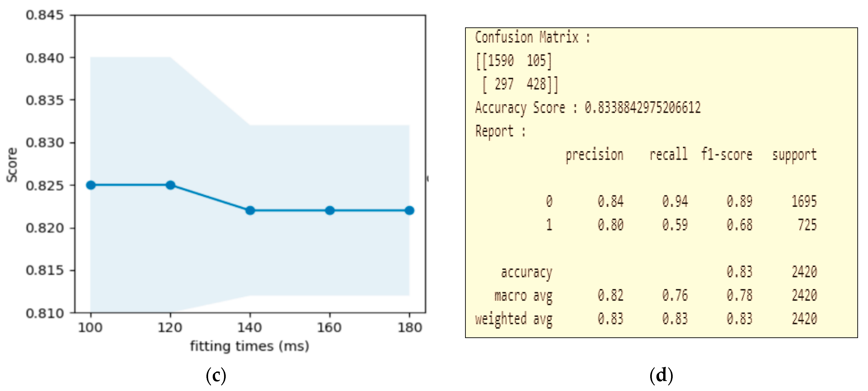Select the value 1590 in confusion matrix

click(501, 61)
